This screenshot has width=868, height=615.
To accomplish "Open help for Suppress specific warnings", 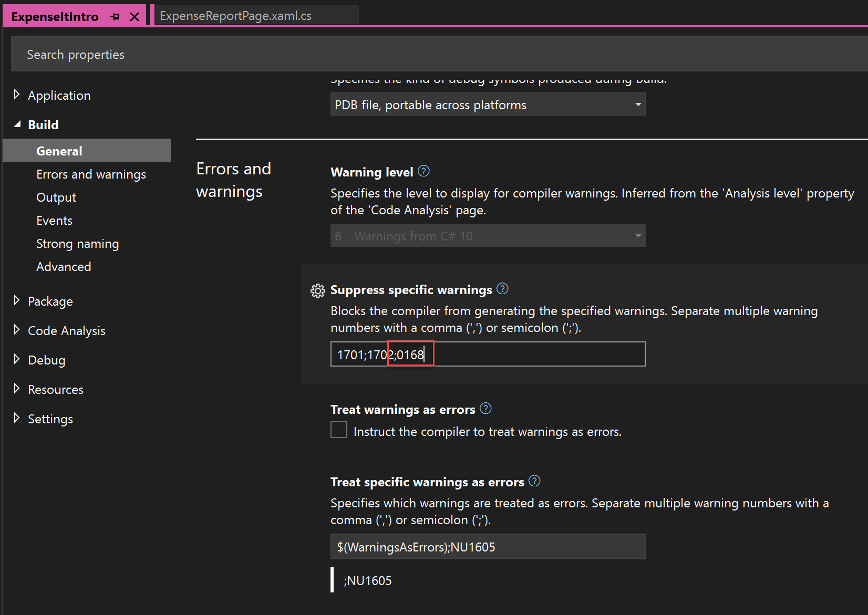I will (502, 289).
